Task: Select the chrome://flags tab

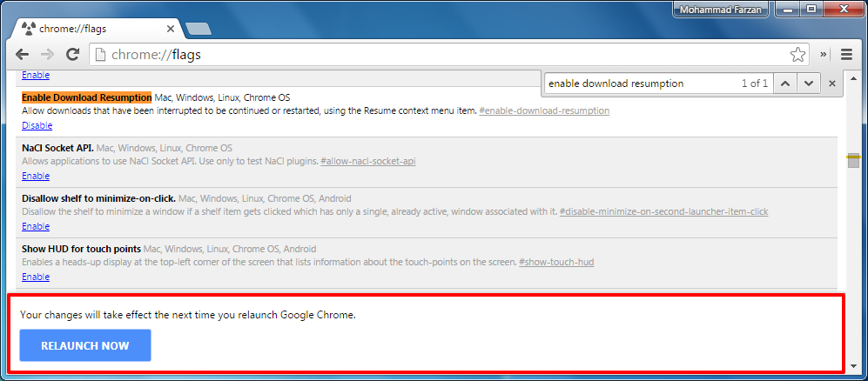Action: pyautogui.click(x=98, y=29)
